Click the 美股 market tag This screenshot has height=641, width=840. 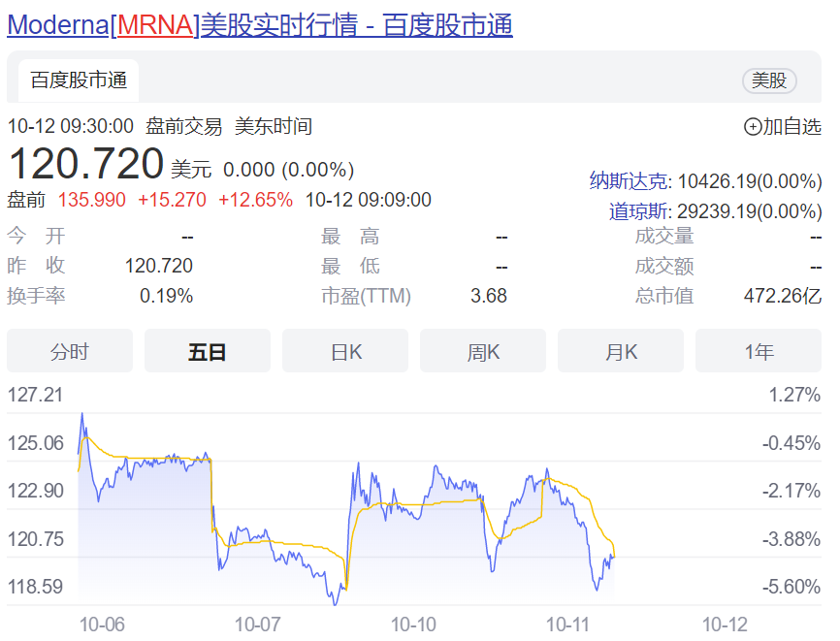(x=769, y=80)
